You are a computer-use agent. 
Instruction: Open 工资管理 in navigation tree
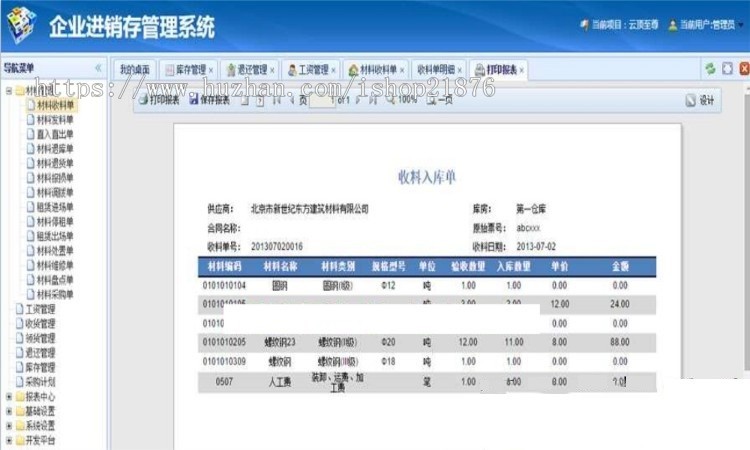coord(40,309)
